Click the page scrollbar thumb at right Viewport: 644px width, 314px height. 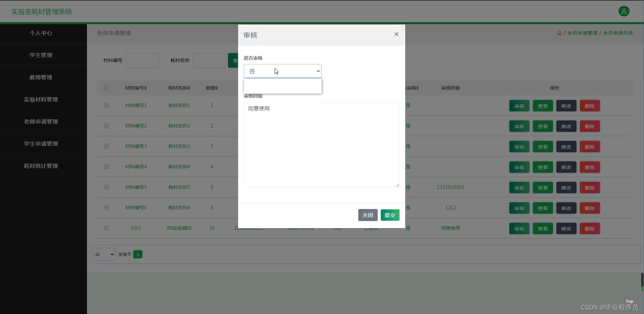(x=642, y=282)
